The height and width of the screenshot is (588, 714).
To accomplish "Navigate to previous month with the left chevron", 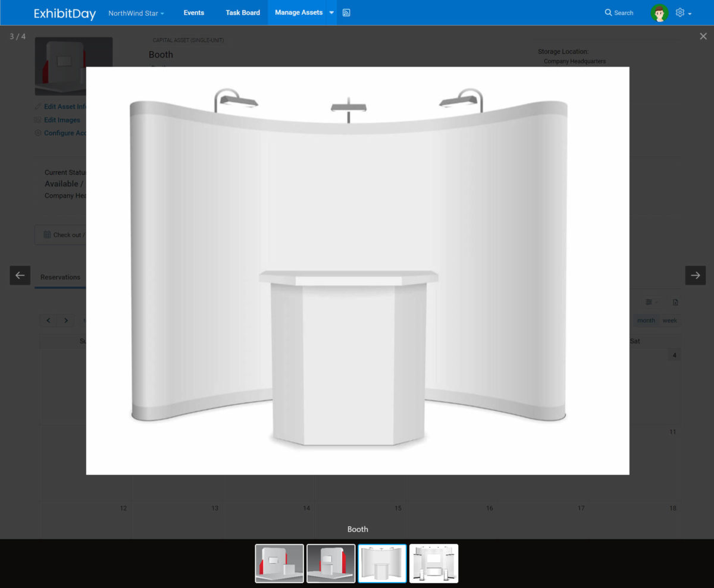I will pyautogui.click(x=48, y=320).
